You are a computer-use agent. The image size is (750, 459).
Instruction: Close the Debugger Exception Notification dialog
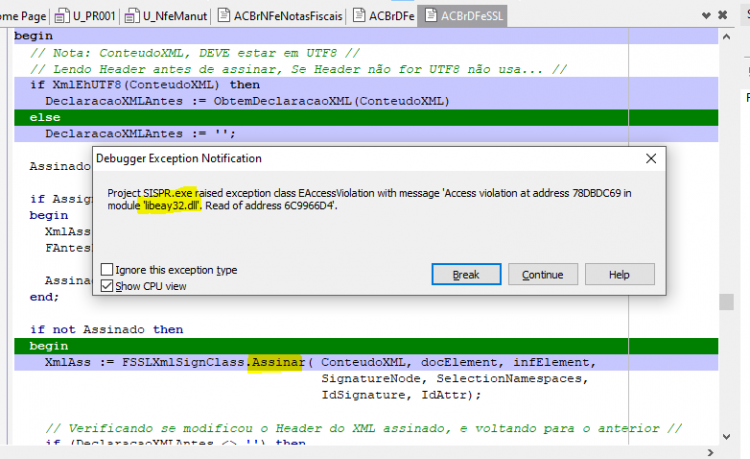651,159
